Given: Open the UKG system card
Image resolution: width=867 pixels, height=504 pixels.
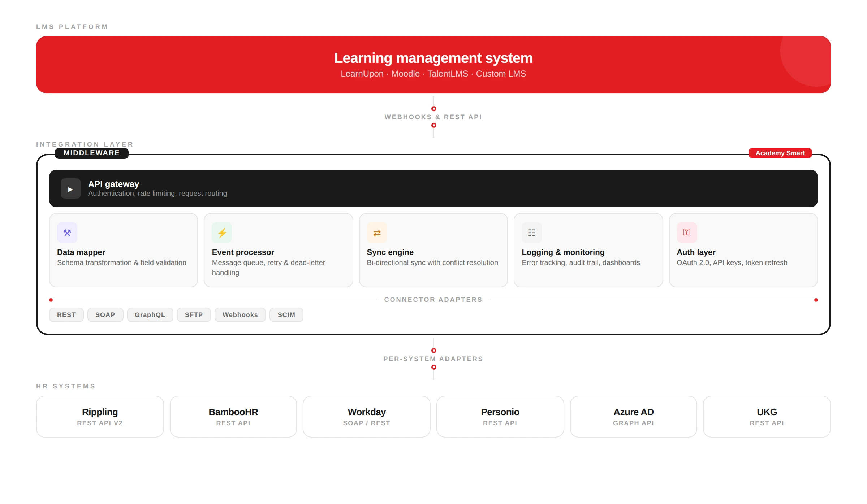Looking at the screenshot, I should [767, 417].
